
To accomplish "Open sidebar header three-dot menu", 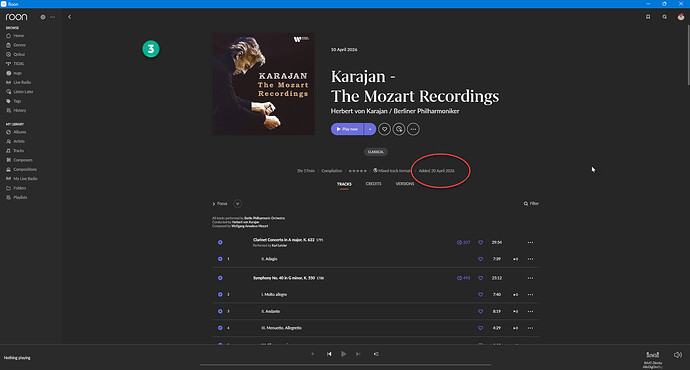I will pos(53,17).
